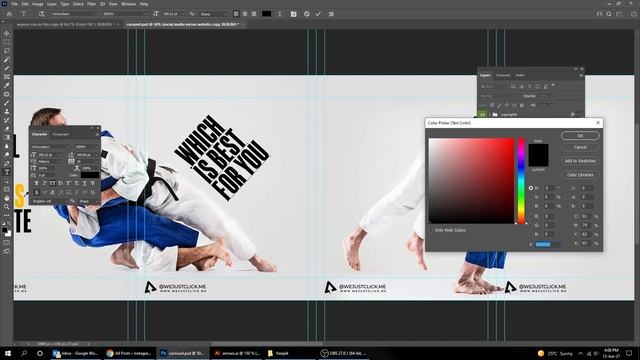Screen dimensions: 640x360
Task: Select the Brush tool
Action: click(7, 103)
